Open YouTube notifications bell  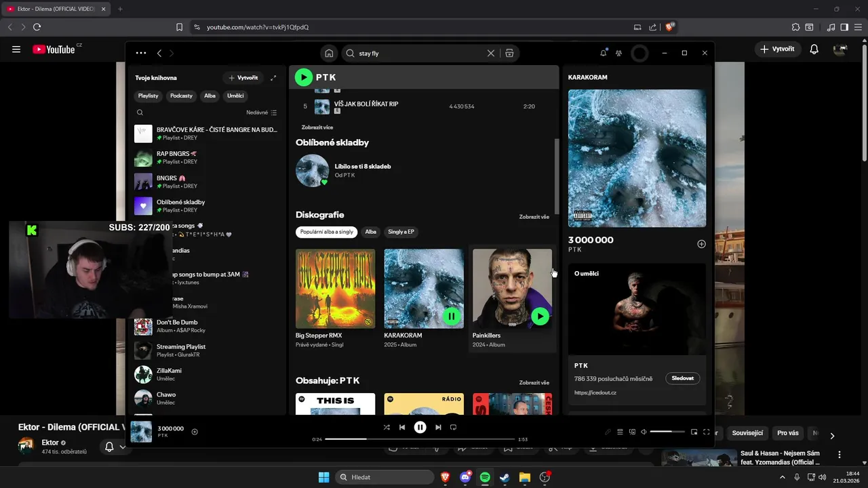(814, 49)
